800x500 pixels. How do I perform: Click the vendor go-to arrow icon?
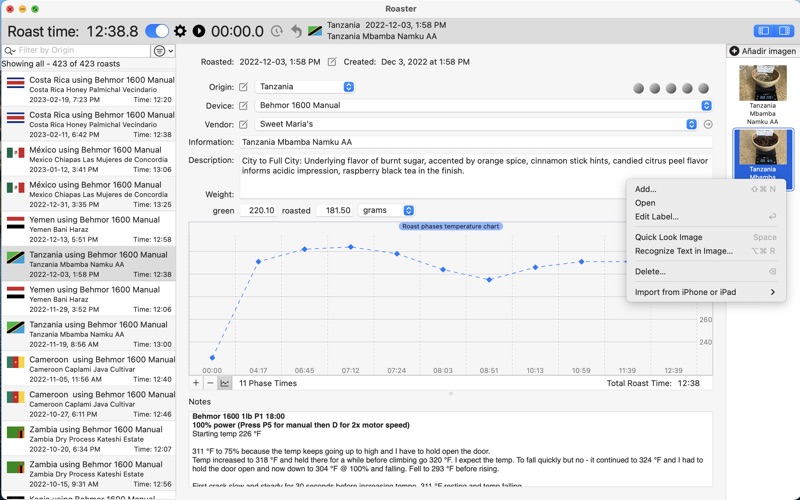tap(708, 124)
